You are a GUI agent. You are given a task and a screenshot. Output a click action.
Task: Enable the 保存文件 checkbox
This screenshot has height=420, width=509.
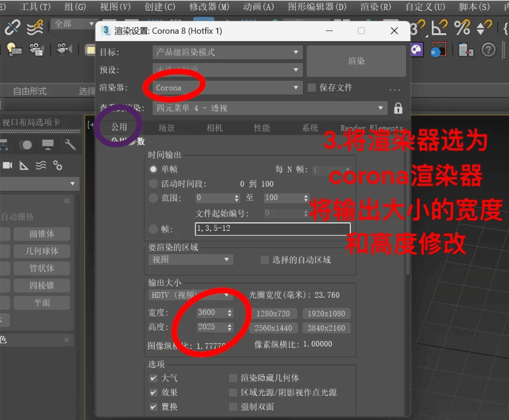point(311,87)
